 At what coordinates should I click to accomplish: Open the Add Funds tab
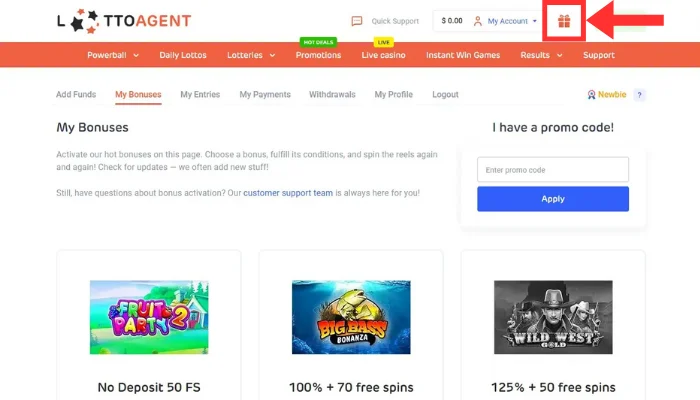coord(76,95)
